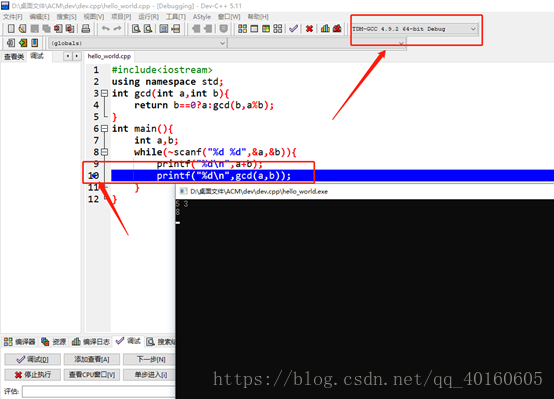
Task: Collapse the main function fold at line 6
Action: point(104,128)
